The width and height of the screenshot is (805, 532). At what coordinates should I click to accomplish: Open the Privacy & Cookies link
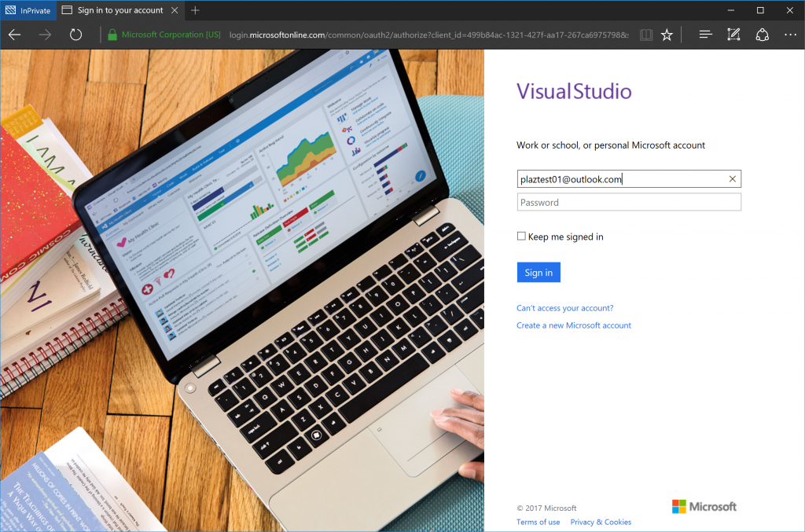[601, 522]
